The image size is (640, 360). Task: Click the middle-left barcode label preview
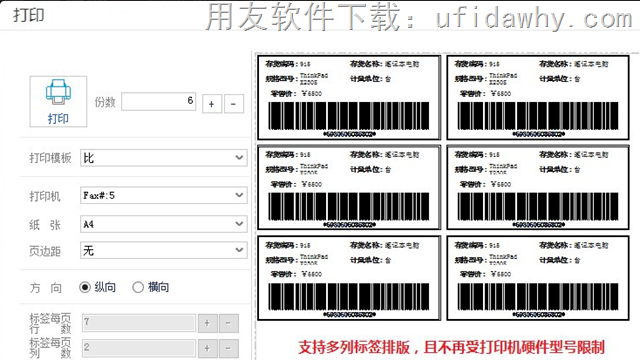[349, 187]
